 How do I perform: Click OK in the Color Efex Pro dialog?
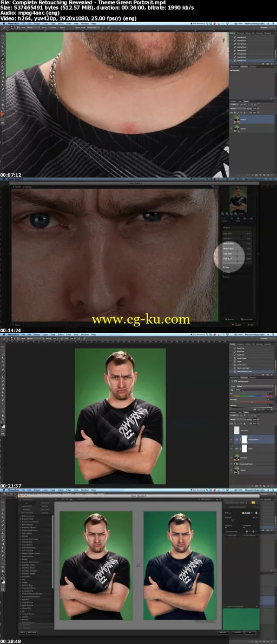point(249,633)
